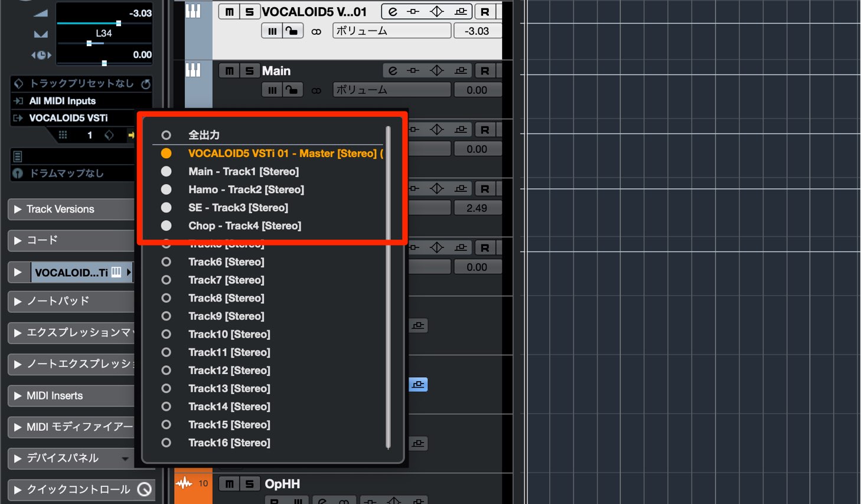The image size is (861, 504).
Task: Click the lock icon on VOCALOID5 V...01 track
Action: [292, 31]
